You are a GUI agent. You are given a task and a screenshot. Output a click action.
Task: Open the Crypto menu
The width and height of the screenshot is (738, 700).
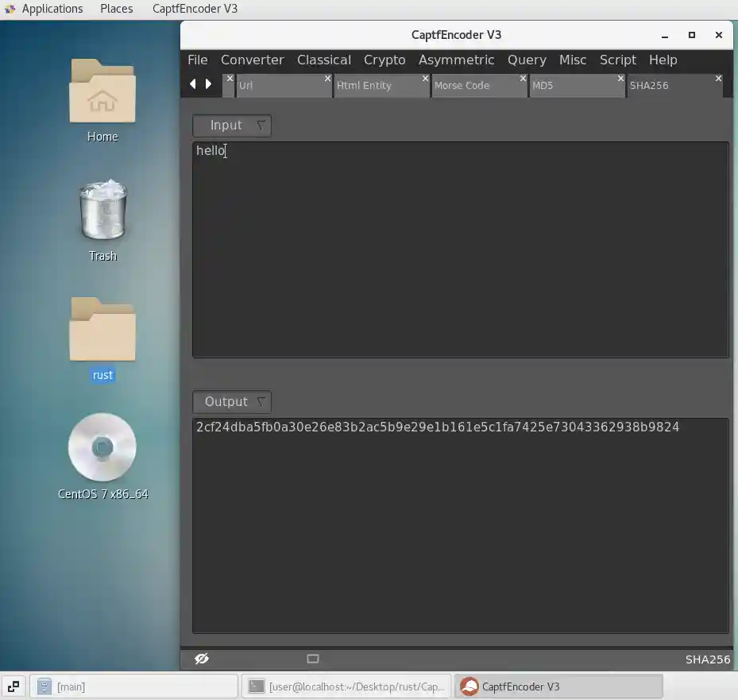[x=384, y=60]
